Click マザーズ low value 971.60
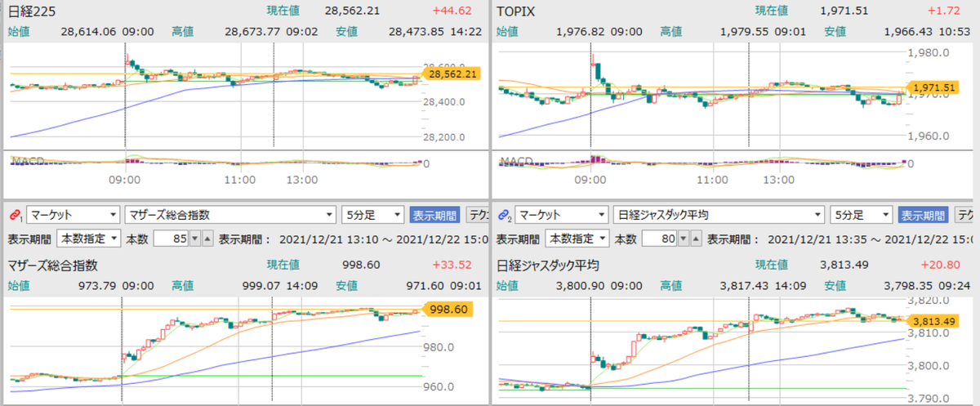This screenshot has width=980, height=406. click(425, 285)
